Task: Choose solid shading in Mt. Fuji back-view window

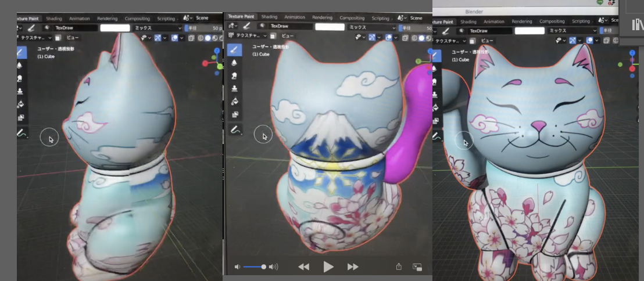Action: [421, 38]
